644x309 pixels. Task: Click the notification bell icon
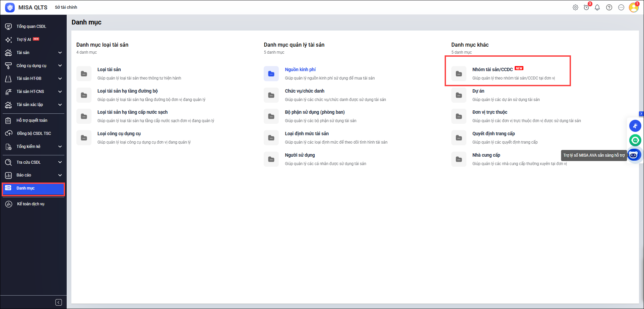pyautogui.click(x=597, y=7)
